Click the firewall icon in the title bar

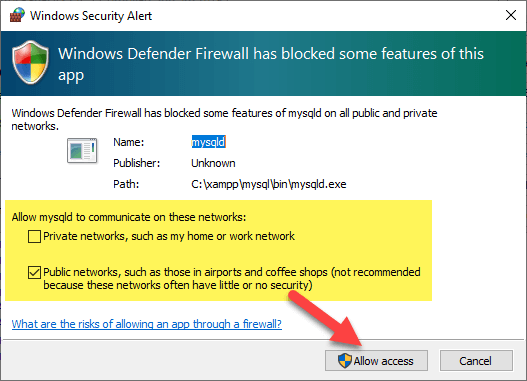click(x=17, y=15)
